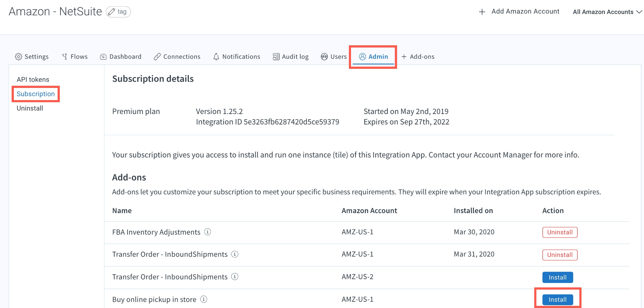644x308 pixels.
Task: Switch to the Users tab
Action: [x=334, y=57]
